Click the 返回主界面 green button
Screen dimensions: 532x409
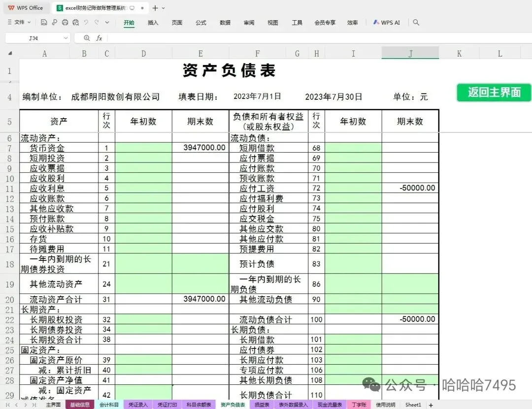click(x=494, y=92)
